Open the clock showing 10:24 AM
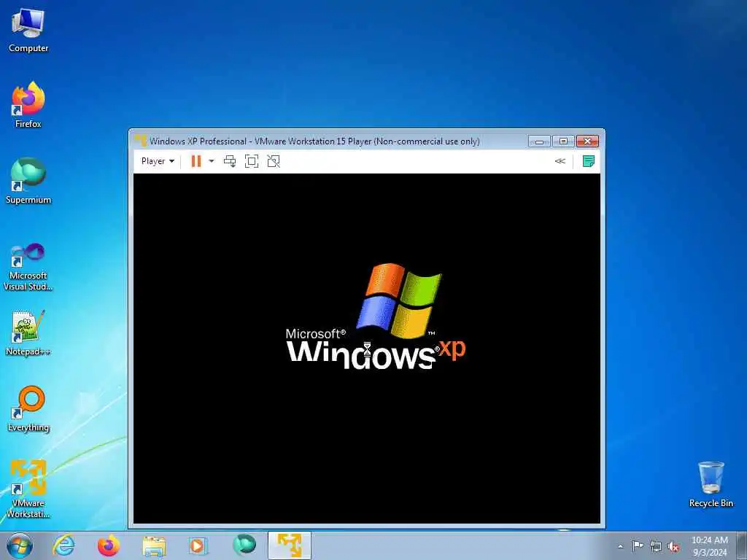This screenshot has width=747, height=560. 709,546
